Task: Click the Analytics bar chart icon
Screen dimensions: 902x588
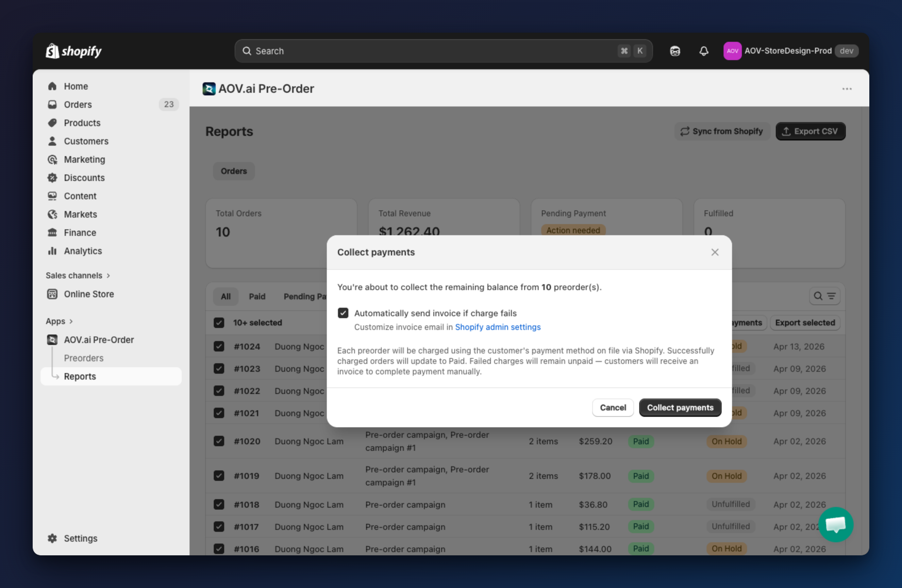Action: point(52,251)
